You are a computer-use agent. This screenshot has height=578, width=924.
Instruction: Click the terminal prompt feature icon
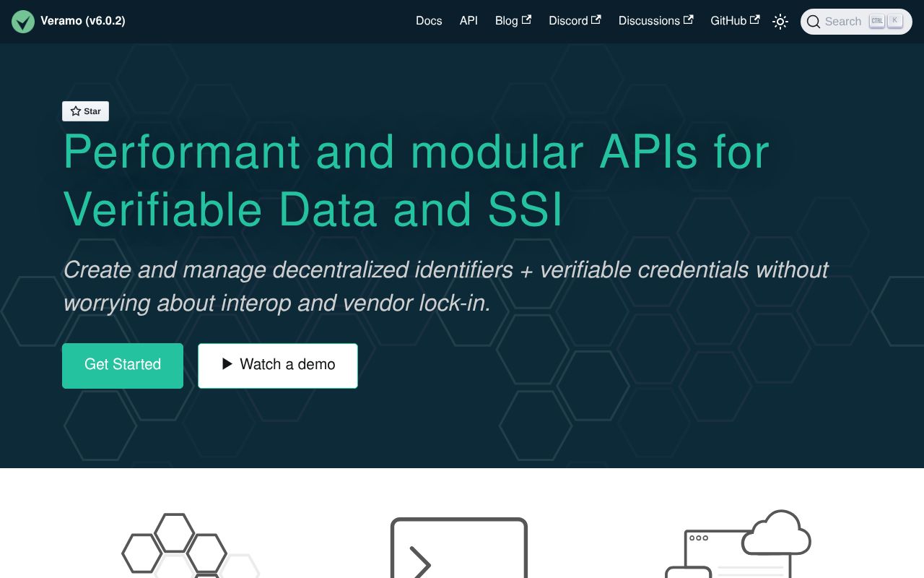458,548
